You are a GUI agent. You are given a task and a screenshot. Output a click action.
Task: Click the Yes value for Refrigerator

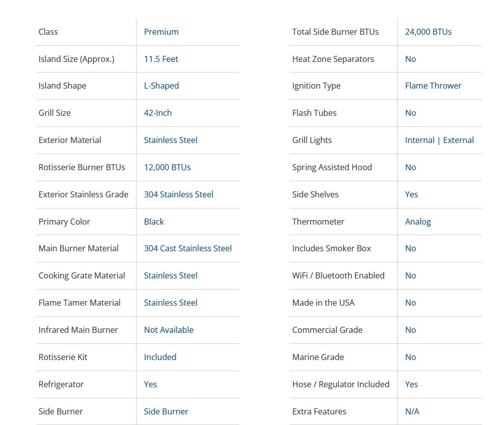pos(150,384)
